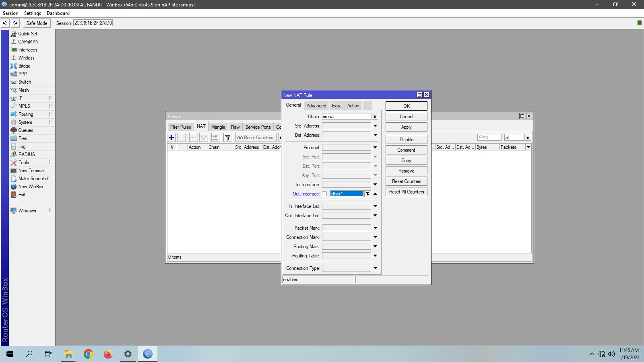Click the Comment icon in Firewall toolbar
The image size is (644, 362).
pyautogui.click(x=216, y=138)
